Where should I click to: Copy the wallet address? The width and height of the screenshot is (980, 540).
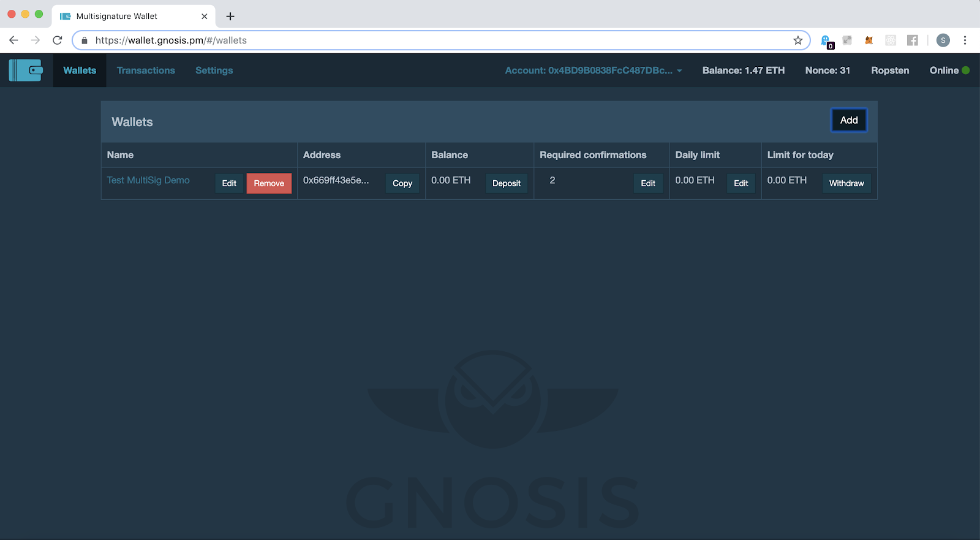(x=402, y=183)
